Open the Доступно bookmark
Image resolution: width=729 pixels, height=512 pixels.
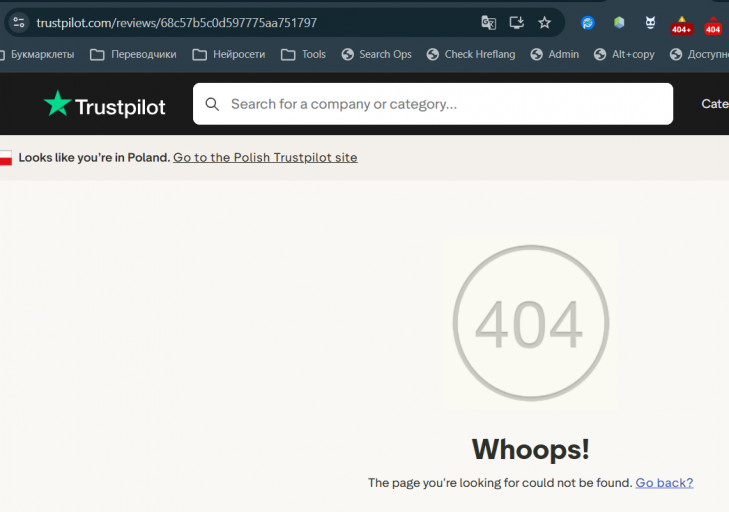699,54
